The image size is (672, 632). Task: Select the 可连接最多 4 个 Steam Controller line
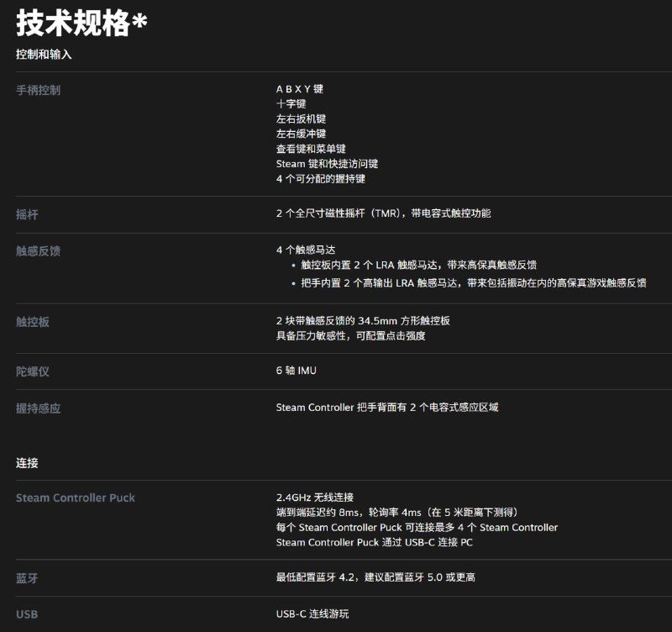pyautogui.click(x=417, y=528)
